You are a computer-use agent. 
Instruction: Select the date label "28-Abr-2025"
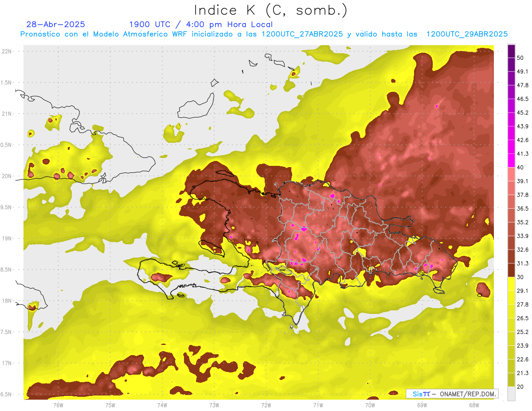tap(55, 24)
